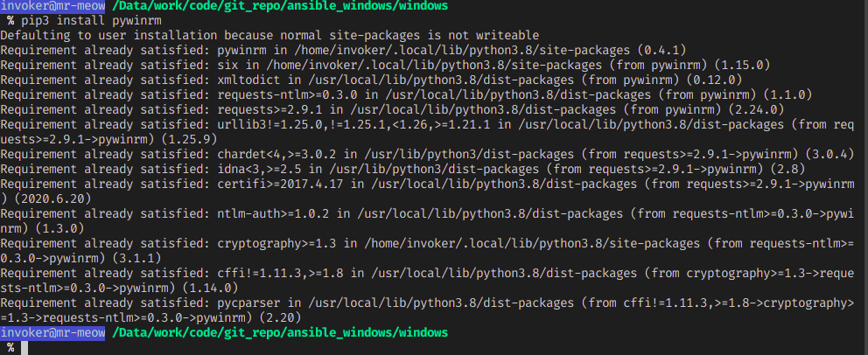
Task: Click the "pip3 install pywinrm" command text
Action: (x=89, y=20)
